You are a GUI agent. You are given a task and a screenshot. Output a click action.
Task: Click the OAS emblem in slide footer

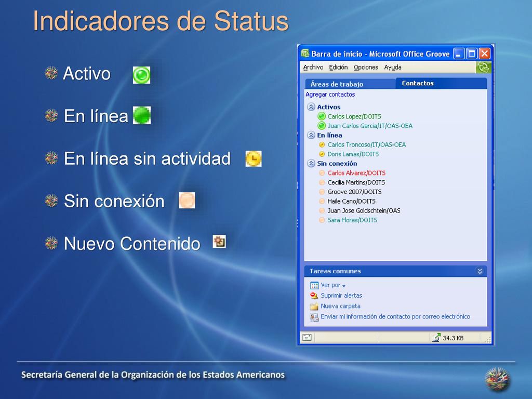[497, 380]
